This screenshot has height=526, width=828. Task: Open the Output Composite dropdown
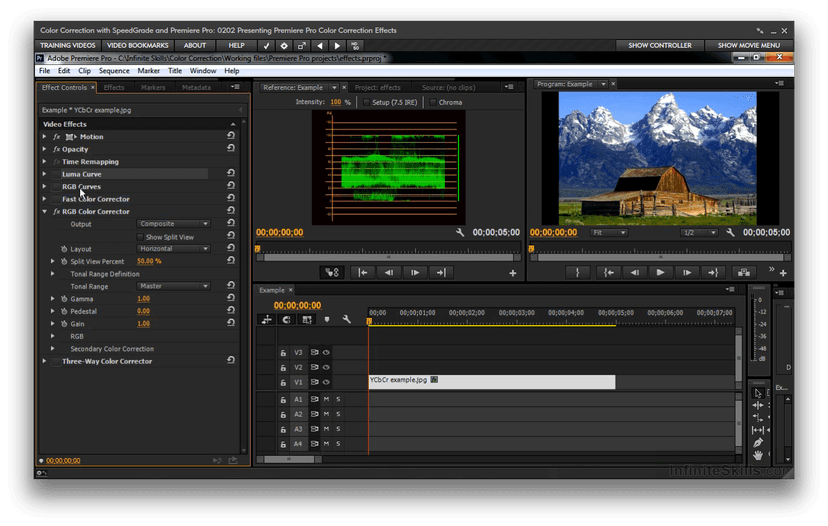pos(173,224)
